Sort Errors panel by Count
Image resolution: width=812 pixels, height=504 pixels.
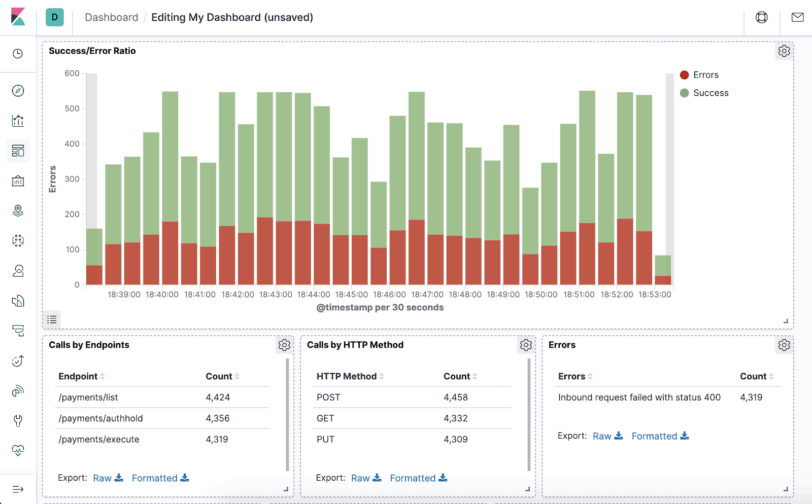point(772,376)
